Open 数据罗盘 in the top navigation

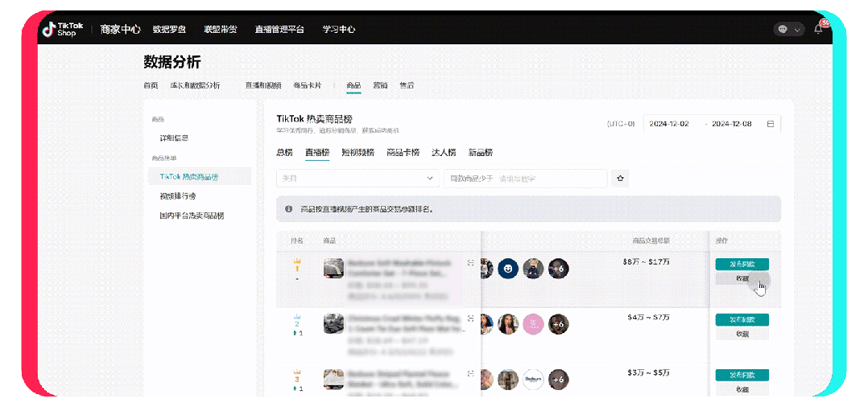[169, 30]
